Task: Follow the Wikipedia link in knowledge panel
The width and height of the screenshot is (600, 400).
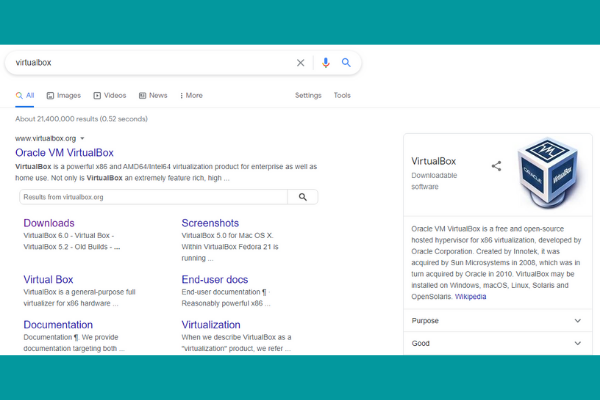Action: click(470, 297)
